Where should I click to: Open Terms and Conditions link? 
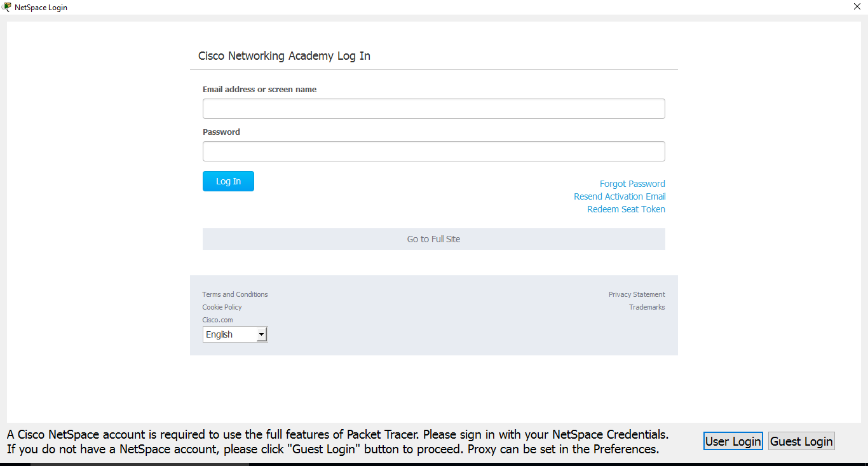pos(235,294)
